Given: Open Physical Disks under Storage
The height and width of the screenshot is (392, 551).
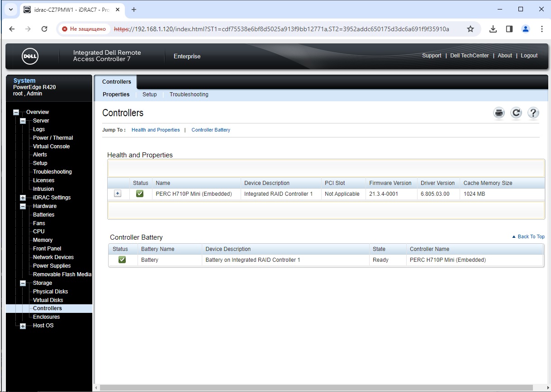Looking at the screenshot, I should click(51, 292).
